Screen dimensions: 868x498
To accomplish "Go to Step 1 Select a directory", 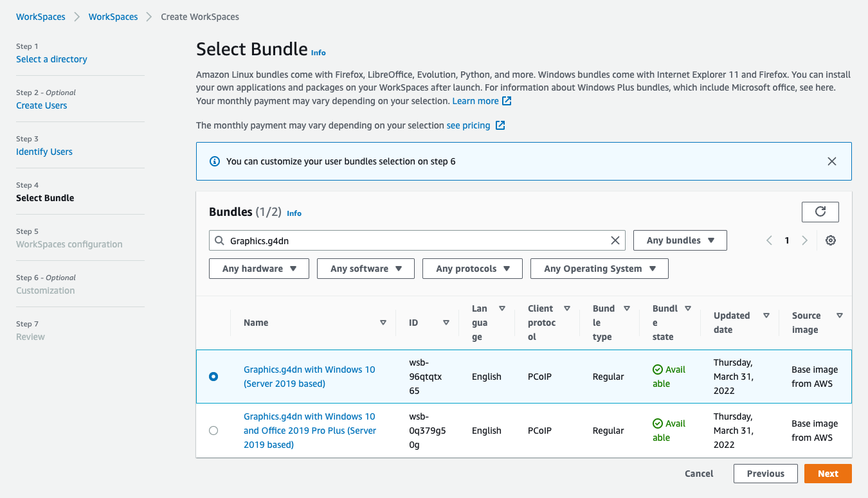I will point(51,59).
